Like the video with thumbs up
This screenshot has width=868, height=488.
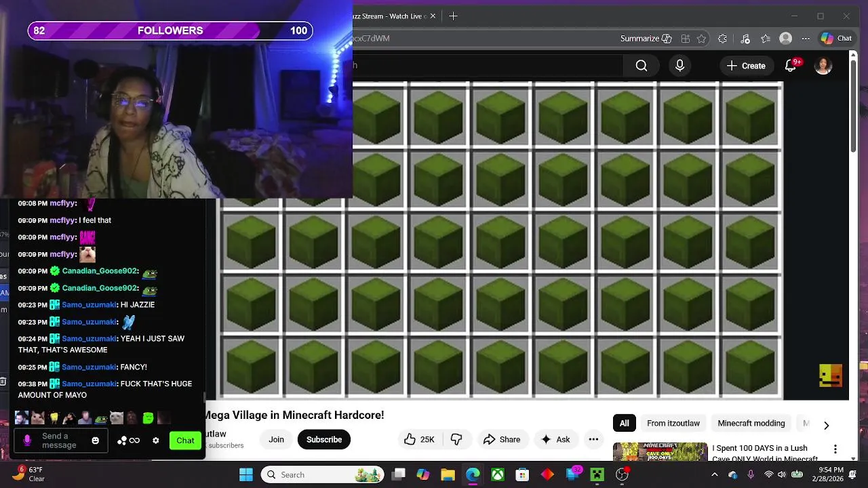pyautogui.click(x=419, y=439)
